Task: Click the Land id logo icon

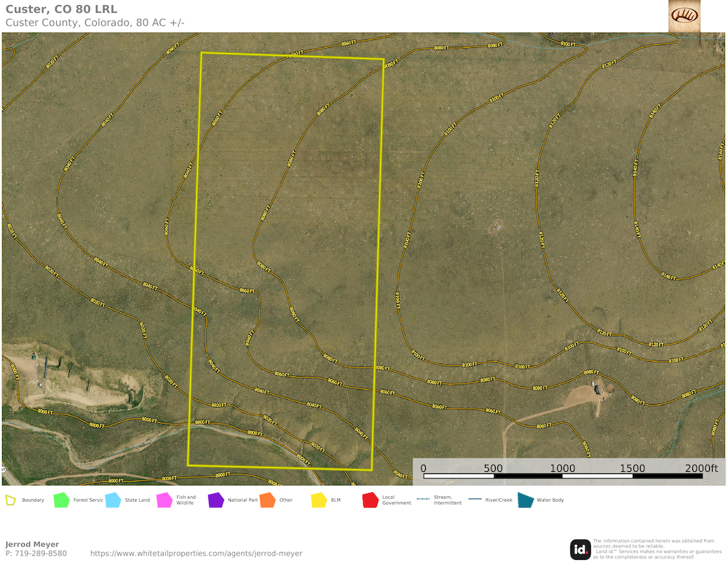Action: [580, 549]
